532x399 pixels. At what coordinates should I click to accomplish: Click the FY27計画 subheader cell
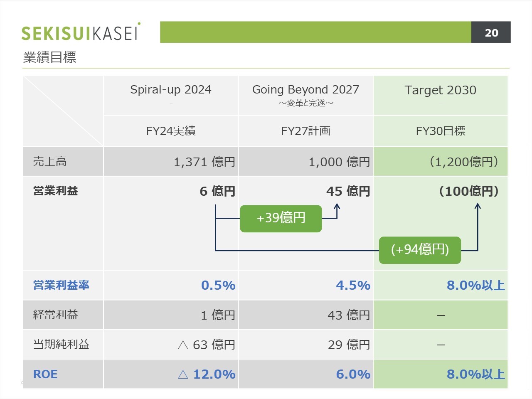305,131
